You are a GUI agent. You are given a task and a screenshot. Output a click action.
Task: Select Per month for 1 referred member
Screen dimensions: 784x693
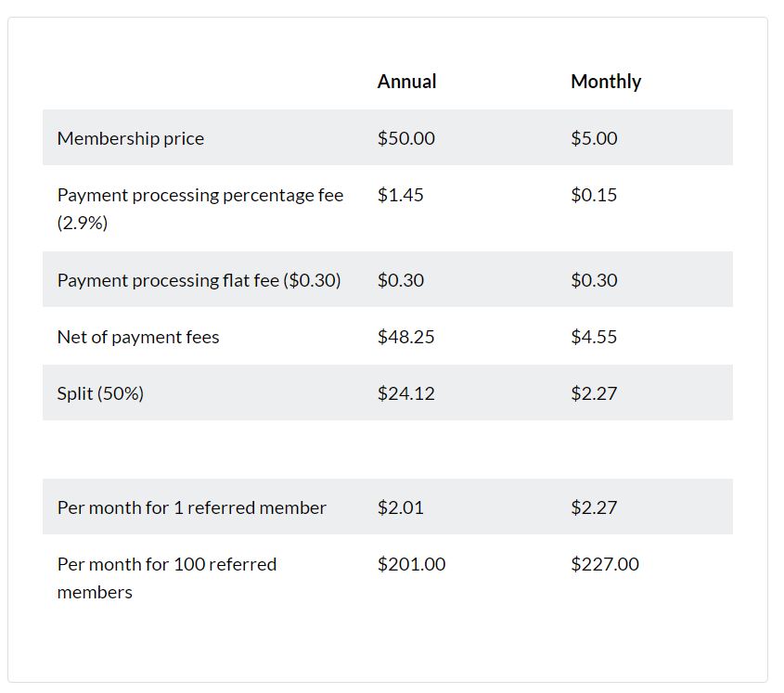pyautogui.click(x=191, y=507)
